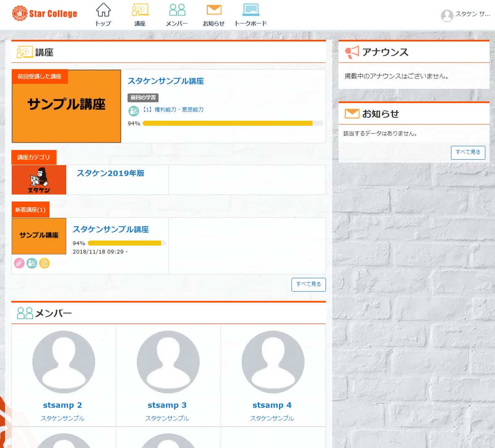This screenshot has width=495, height=448.
Task: Click the アナウンス megaphone icon
Action: (352, 52)
